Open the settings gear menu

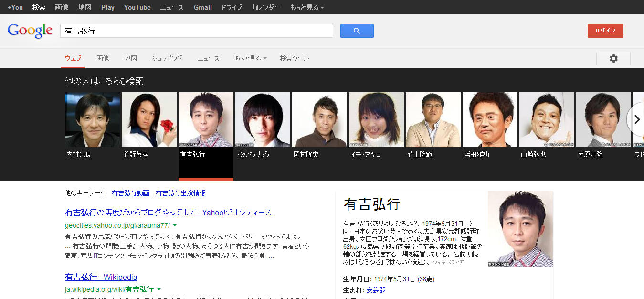coord(613,58)
